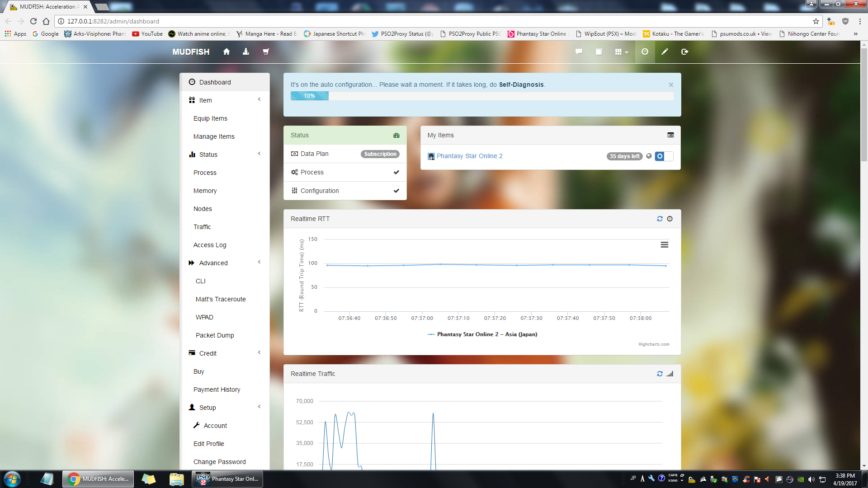868x488 pixels.
Task: Click the Self-Diagnosis link
Action: click(x=521, y=84)
